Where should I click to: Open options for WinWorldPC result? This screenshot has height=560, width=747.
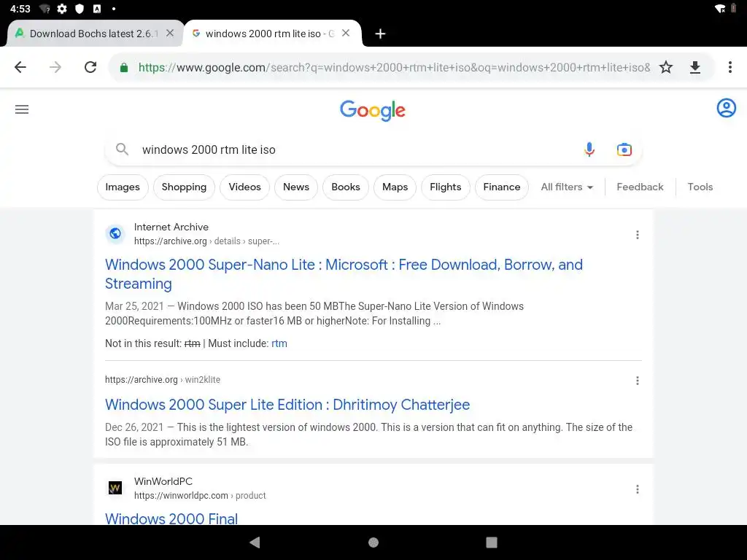(x=638, y=489)
